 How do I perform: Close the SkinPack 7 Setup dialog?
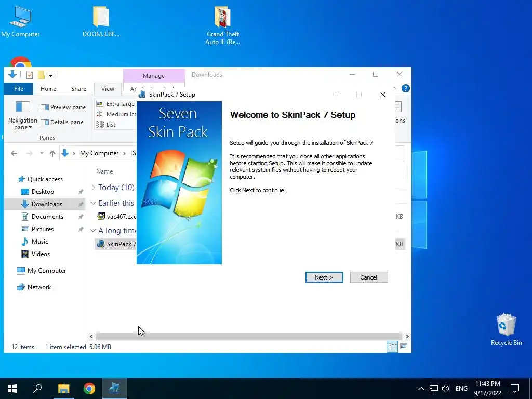point(383,95)
